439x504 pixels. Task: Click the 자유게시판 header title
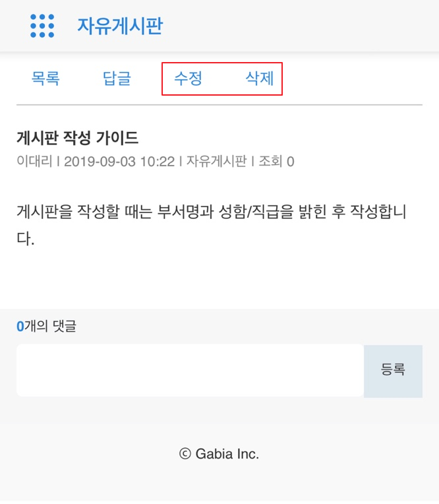coord(120,26)
